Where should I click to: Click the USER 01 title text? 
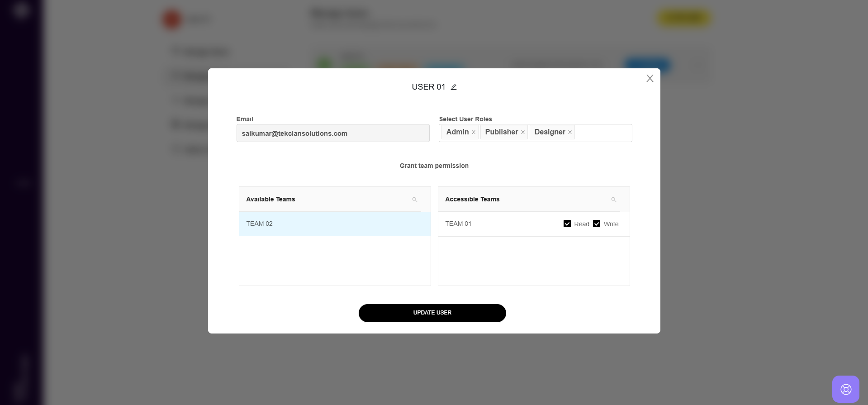tap(428, 87)
